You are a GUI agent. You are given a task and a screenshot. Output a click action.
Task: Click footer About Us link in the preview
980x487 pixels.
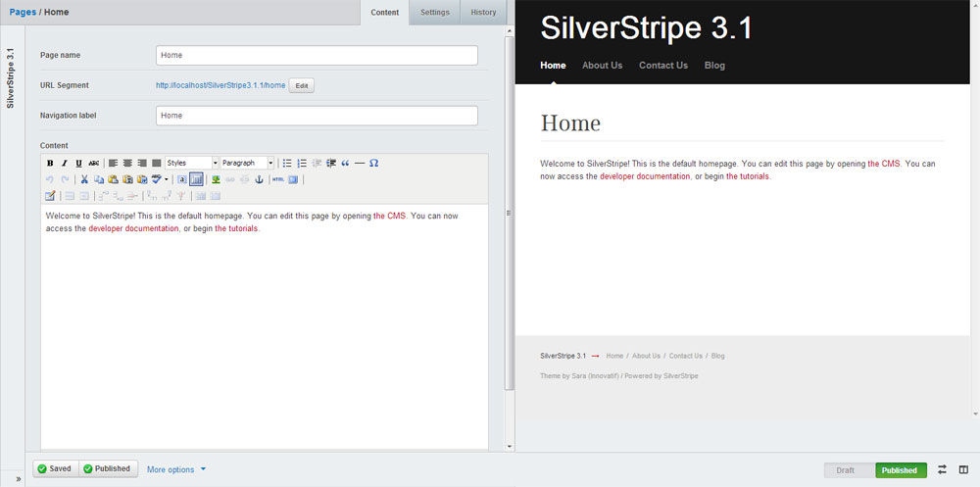click(x=646, y=356)
